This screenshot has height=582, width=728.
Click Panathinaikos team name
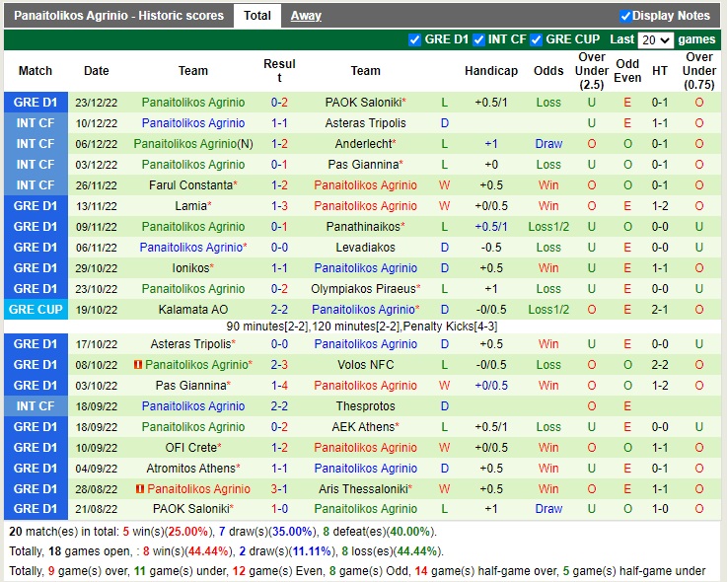click(365, 227)
